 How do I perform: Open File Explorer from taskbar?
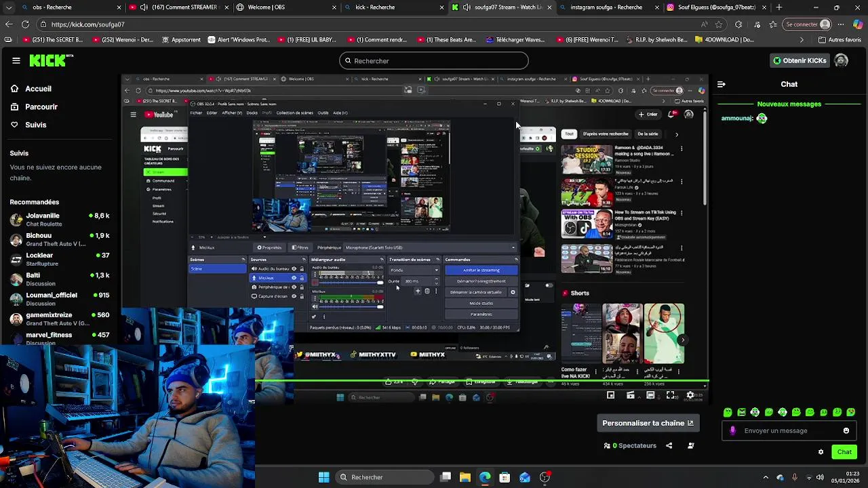click(465, 477)
